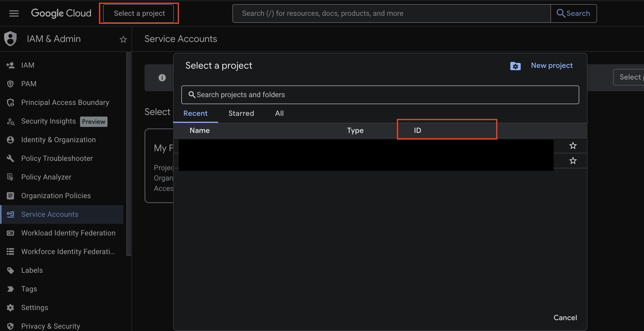
Task: Star the second project row
Action: pyautogui.click(x=573, y=161)
